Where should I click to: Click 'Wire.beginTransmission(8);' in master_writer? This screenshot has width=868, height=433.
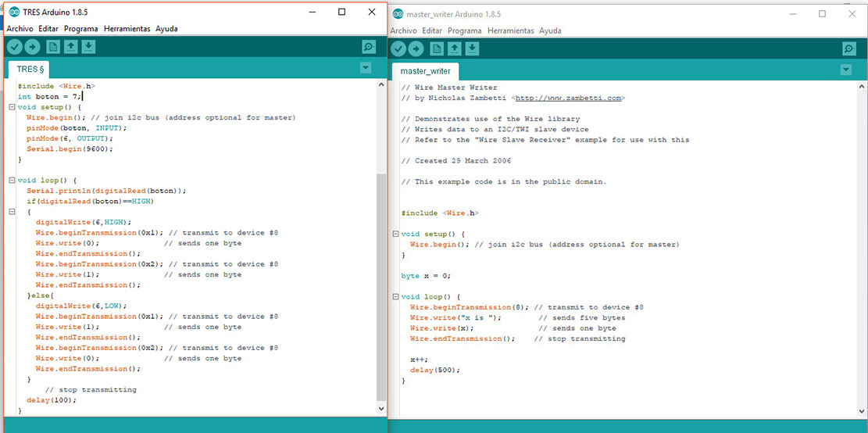pos(470,307)
